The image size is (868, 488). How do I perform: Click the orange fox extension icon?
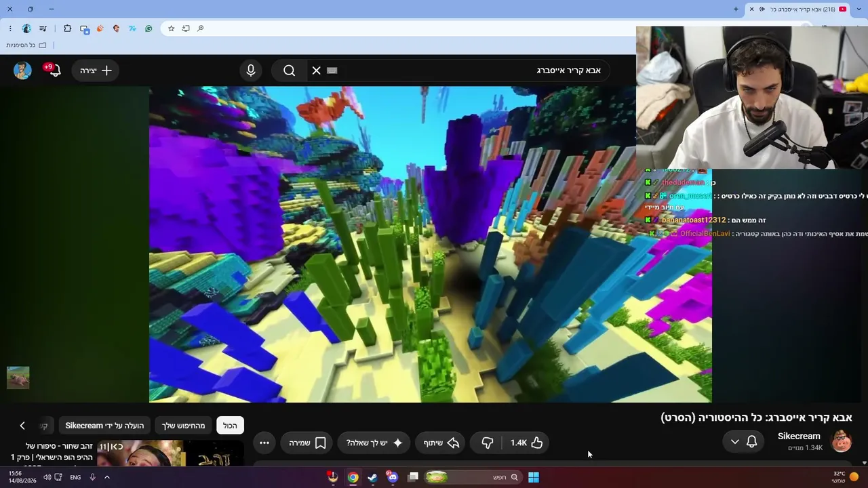click(100, 28)
